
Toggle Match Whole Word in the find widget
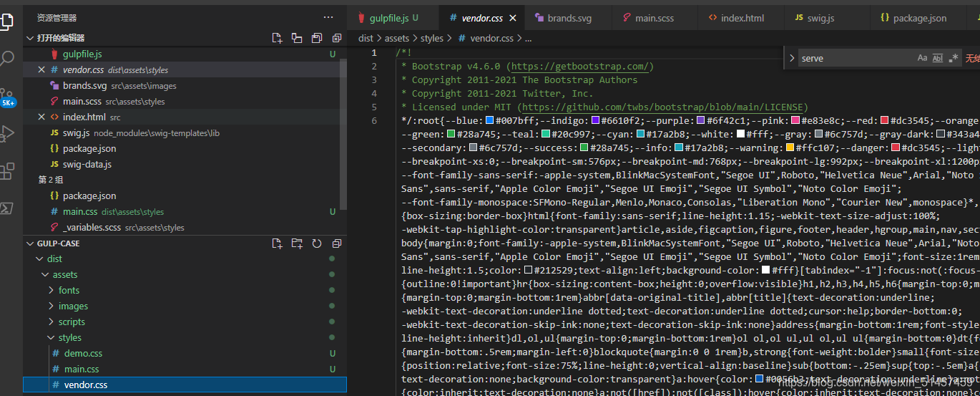[x=938, y=59]
